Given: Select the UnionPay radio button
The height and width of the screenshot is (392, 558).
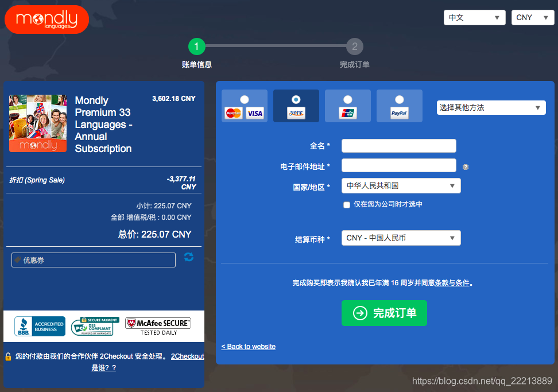Looking at the screenshot, I should click(x=348, y=100).
